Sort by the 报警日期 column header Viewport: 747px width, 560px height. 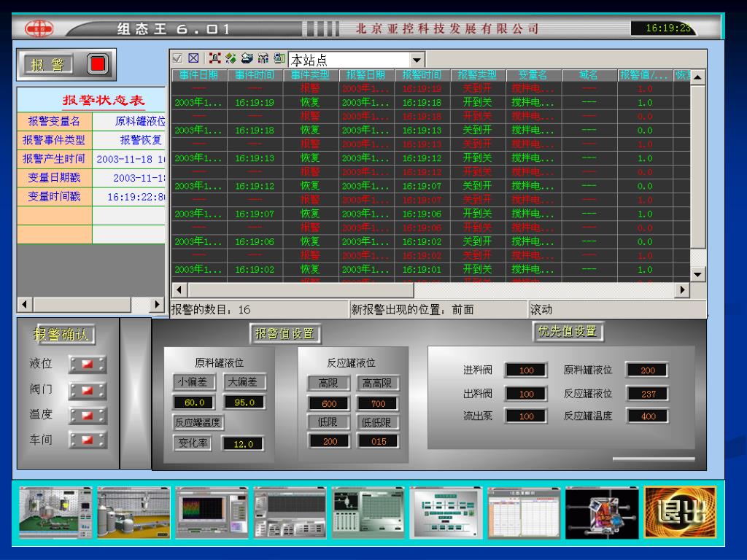[366, 75]
